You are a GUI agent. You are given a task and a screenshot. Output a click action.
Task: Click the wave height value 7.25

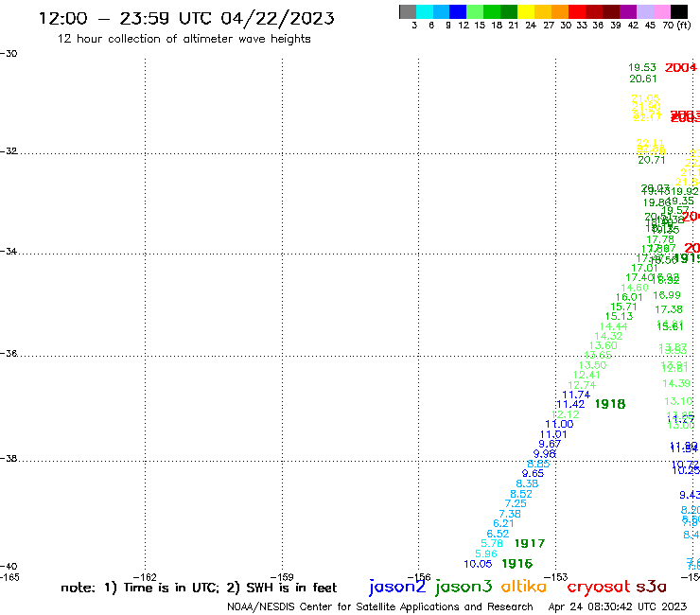point(516,503)
